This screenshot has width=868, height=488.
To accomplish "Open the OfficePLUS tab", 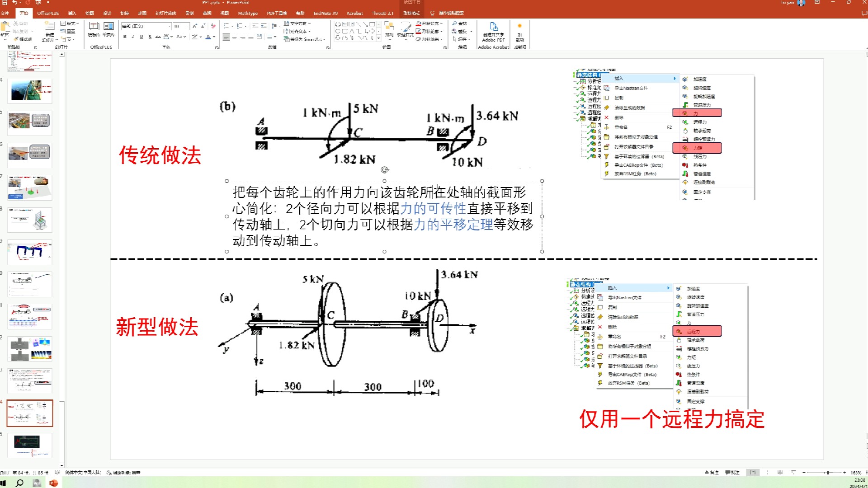I will 48,13.
